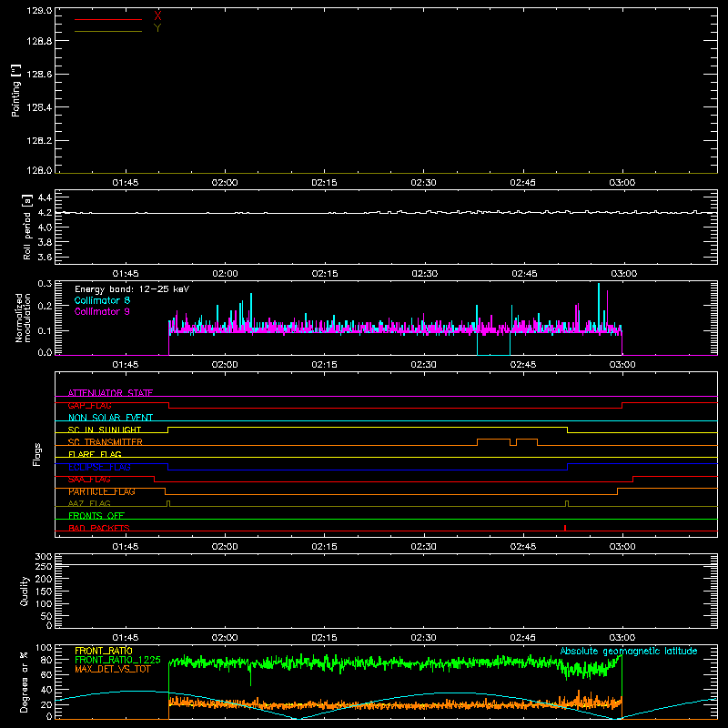Select the Collimator 9 legend entry
728x728 pixels.
coord(102,311)
